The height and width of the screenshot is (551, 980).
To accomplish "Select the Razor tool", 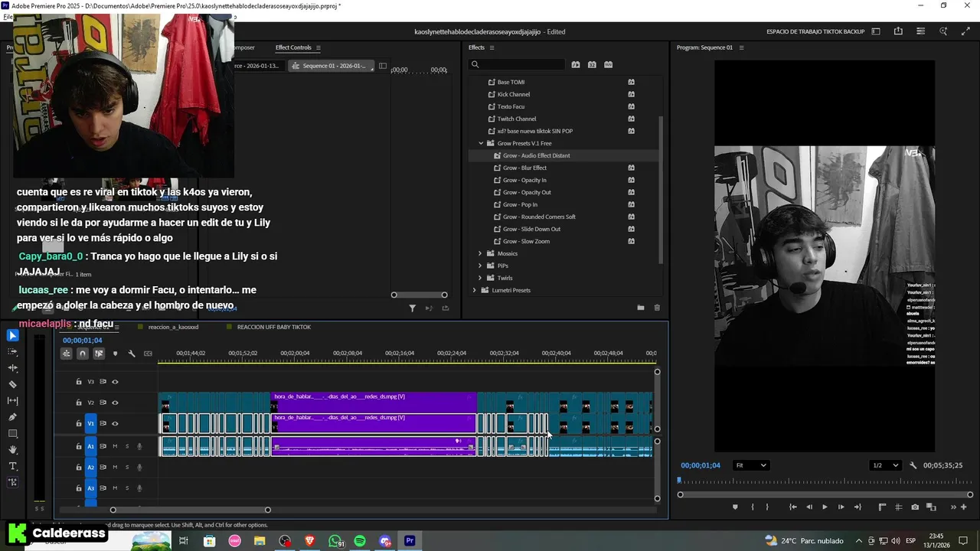I will tap(12, 384).
